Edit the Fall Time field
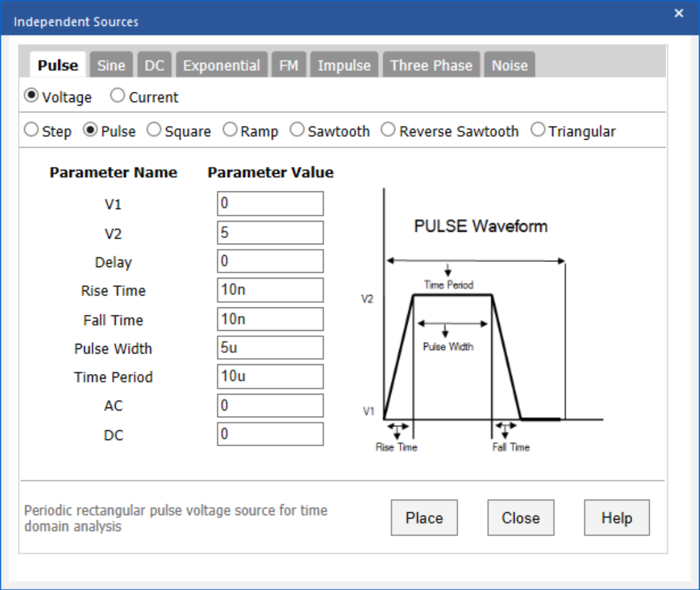Image resolution: width=700 pixels, height=590 pixels. [270, 319]
